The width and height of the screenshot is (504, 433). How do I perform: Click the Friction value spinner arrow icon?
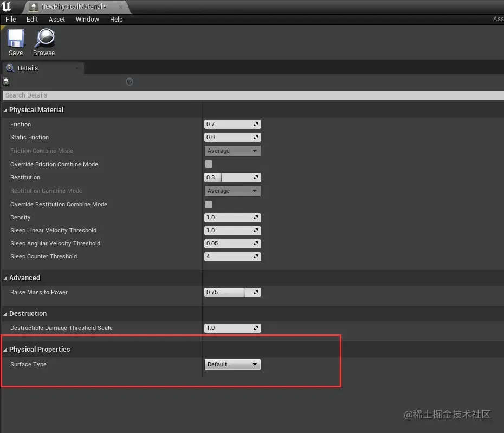(x=256, y=124)
